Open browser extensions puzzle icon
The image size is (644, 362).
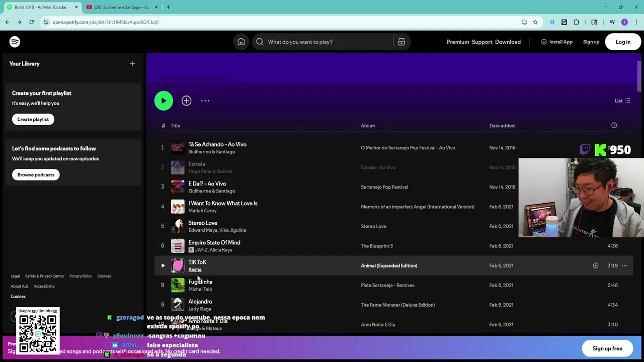coord(576,22)
